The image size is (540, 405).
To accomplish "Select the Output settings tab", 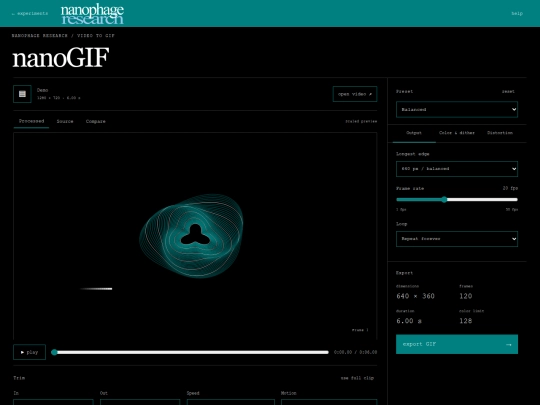I will pos(414,133).
